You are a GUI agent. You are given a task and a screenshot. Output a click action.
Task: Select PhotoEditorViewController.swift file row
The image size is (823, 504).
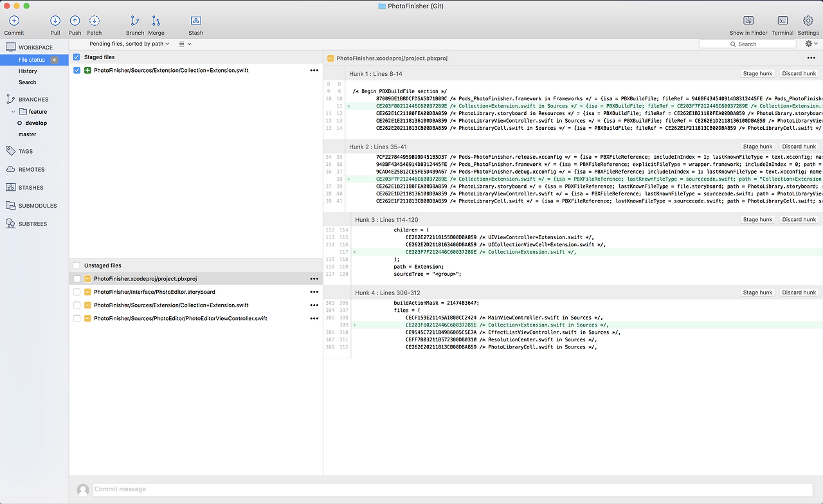[x=195, y=318]
